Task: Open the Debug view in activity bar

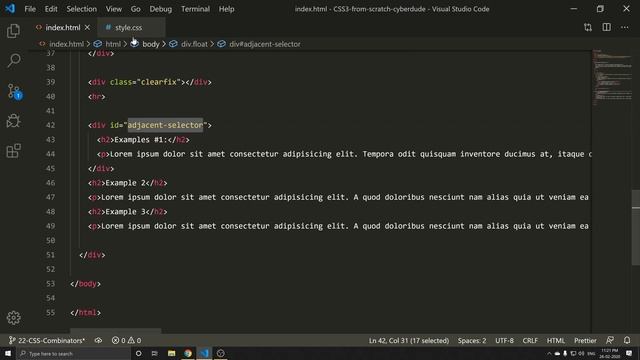Action: 13,121
